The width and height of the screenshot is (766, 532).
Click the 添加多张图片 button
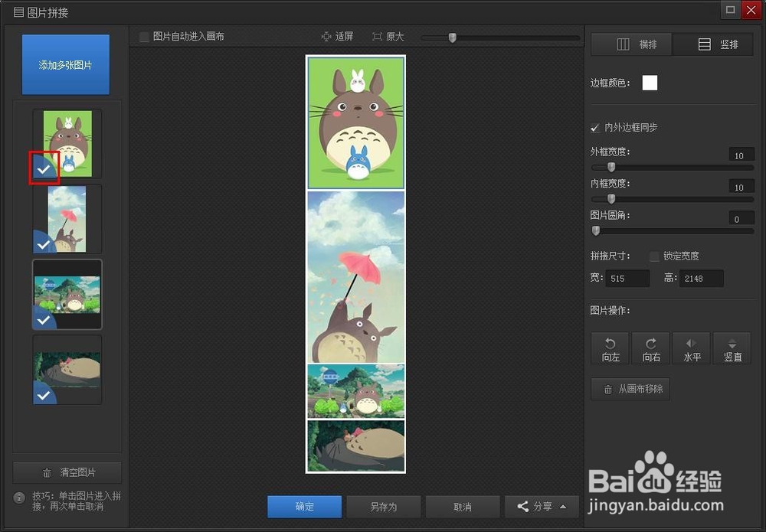[x=65, y=64]
